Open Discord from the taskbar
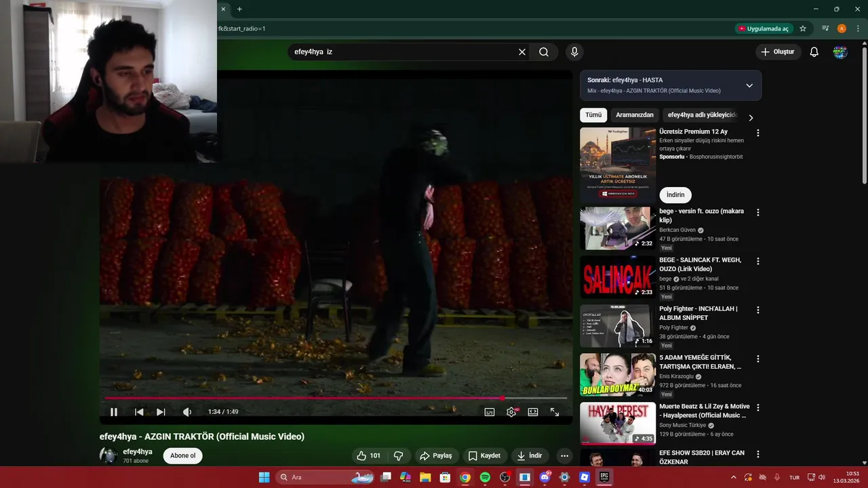868x488 pixels. (x=545, y=477)
